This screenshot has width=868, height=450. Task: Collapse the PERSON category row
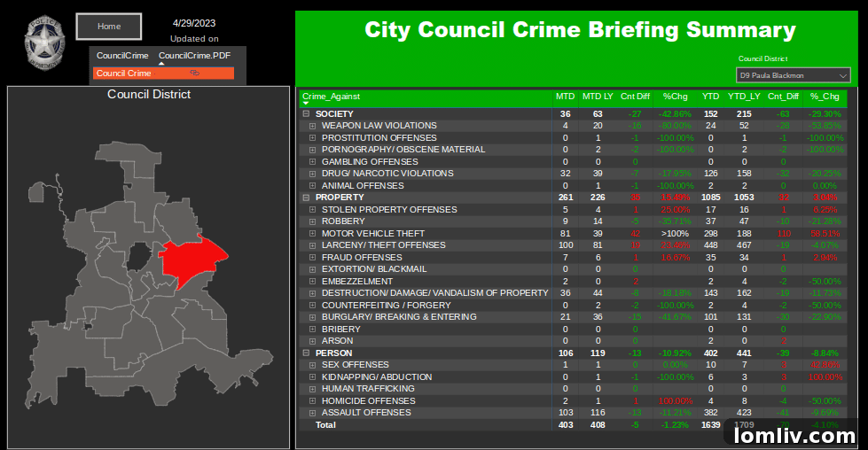(x=306, y=353)
